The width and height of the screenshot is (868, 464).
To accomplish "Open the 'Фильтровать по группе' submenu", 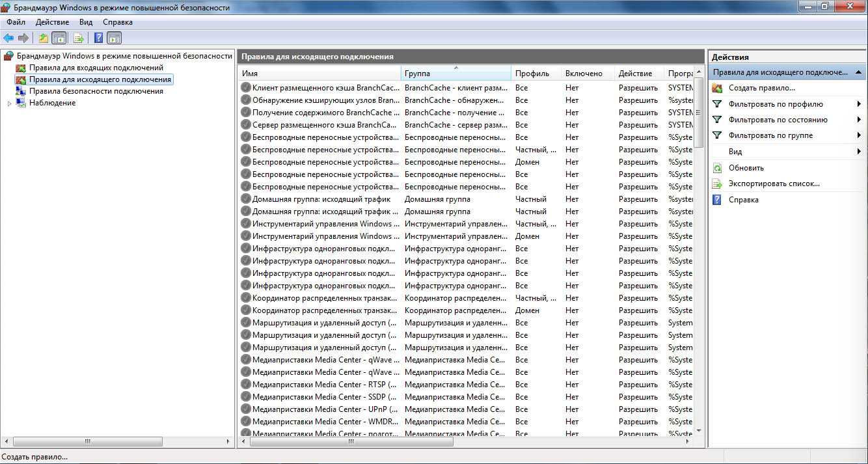I will click(859, 135).
